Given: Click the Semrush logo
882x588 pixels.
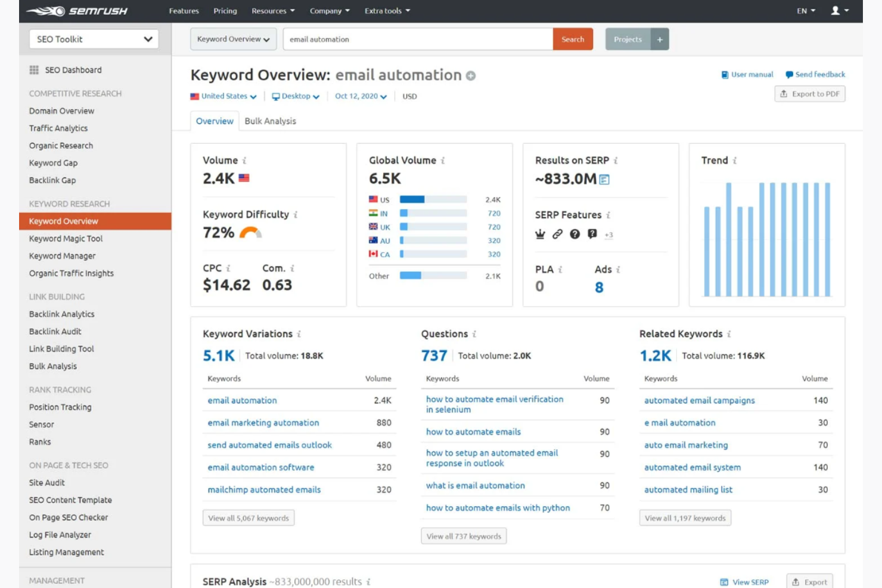Looking at the screenshot, I should (x=76, y=11).
